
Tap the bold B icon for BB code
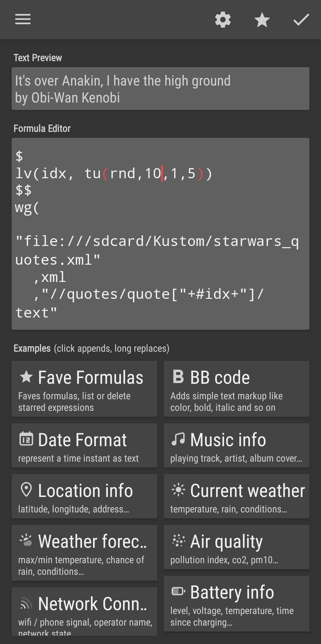178,377
